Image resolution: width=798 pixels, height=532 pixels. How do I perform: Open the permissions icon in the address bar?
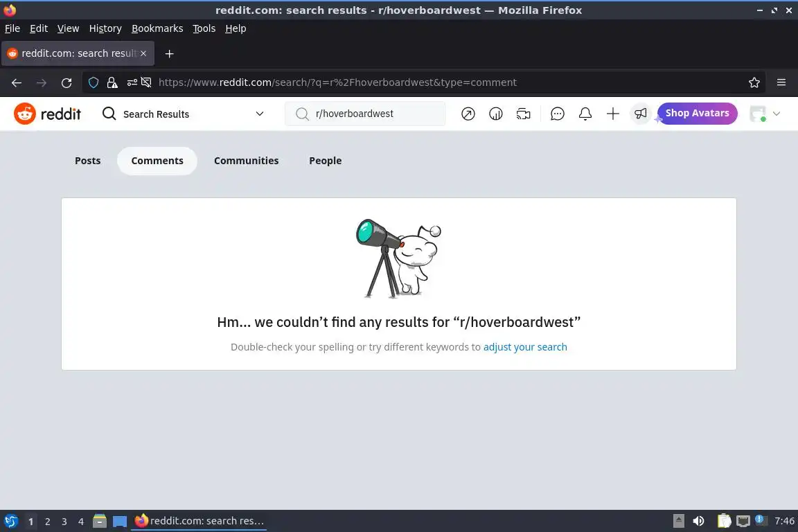pos(132,82)
